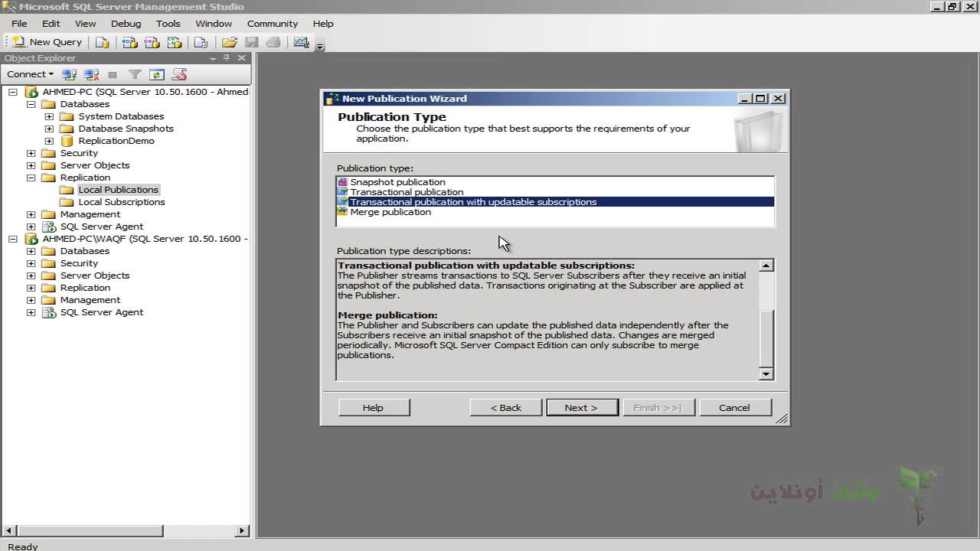
Task: Click the Stop icon in Object Explorer
Action: click(x=113, y=74)
